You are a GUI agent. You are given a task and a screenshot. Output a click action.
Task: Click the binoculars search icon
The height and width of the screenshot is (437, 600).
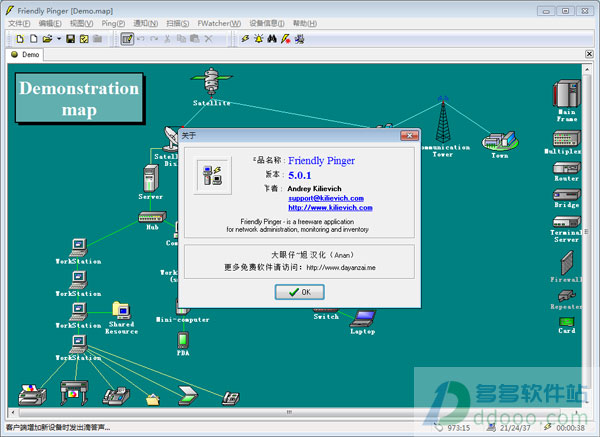(272, 39)
